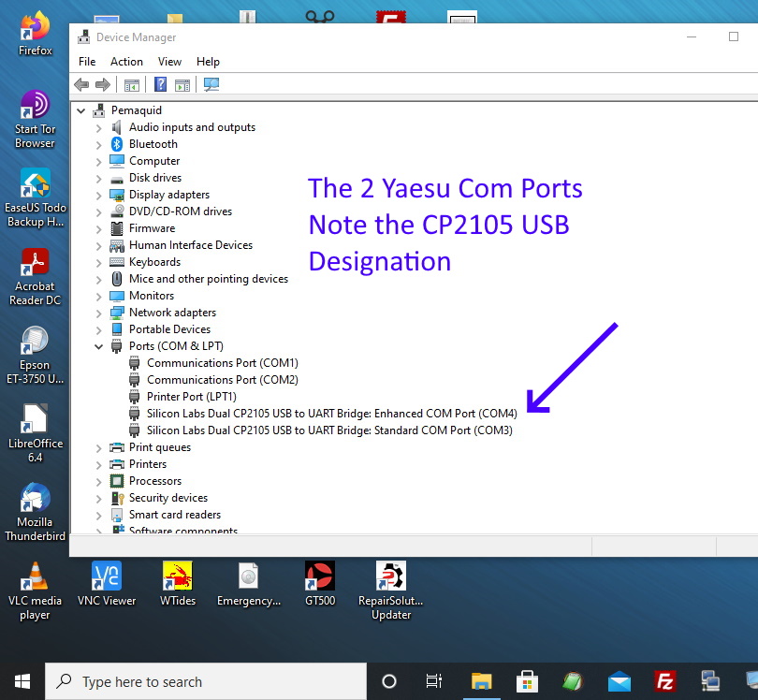Click the Help icon in the toolbar

(x=160, y=85)
